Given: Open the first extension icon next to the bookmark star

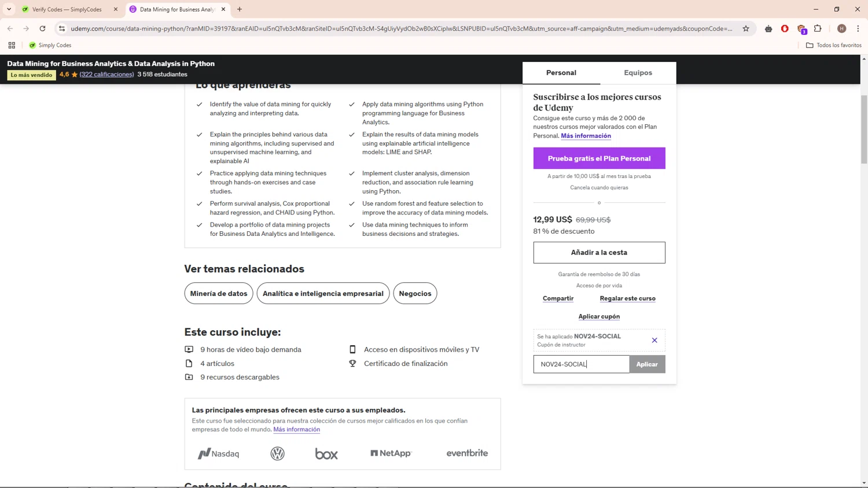Looking at the screenshot, I should coord(768,28).
